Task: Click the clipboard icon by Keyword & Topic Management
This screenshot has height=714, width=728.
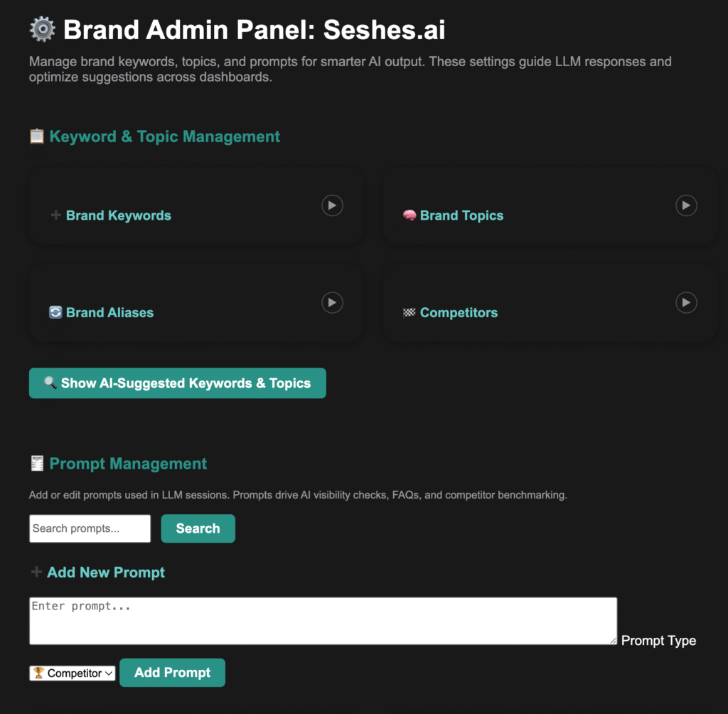Action: [37, 137]
